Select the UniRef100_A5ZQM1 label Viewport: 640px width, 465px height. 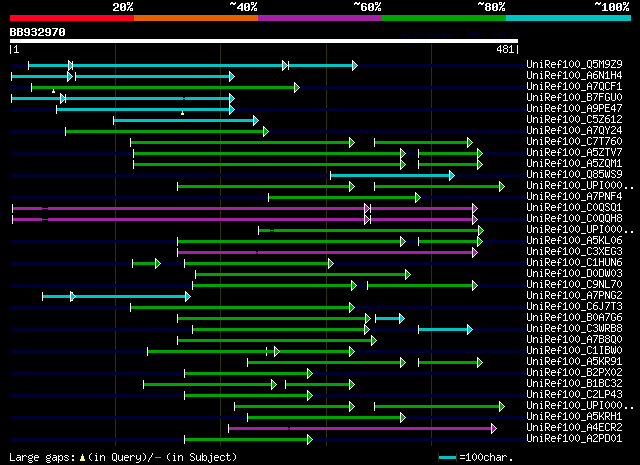574,163
